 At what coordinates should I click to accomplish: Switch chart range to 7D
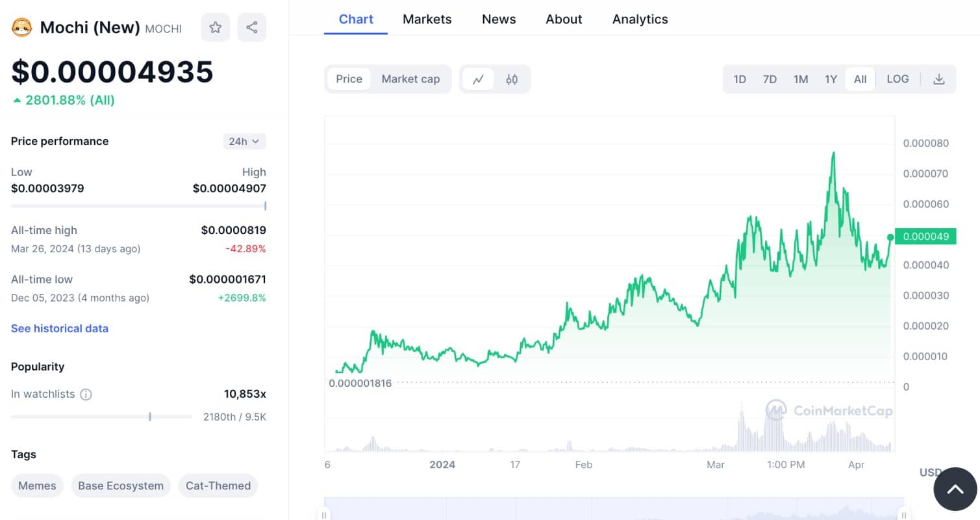[x=770, y=79]
